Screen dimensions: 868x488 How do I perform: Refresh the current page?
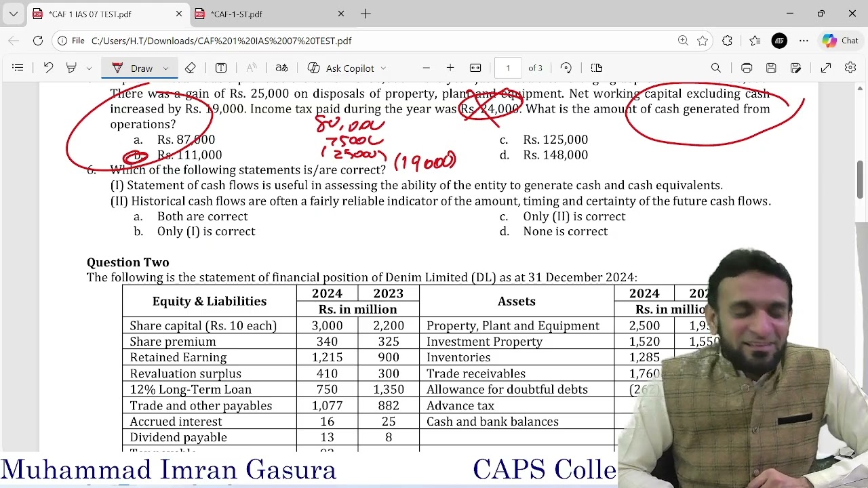[38, 41]
